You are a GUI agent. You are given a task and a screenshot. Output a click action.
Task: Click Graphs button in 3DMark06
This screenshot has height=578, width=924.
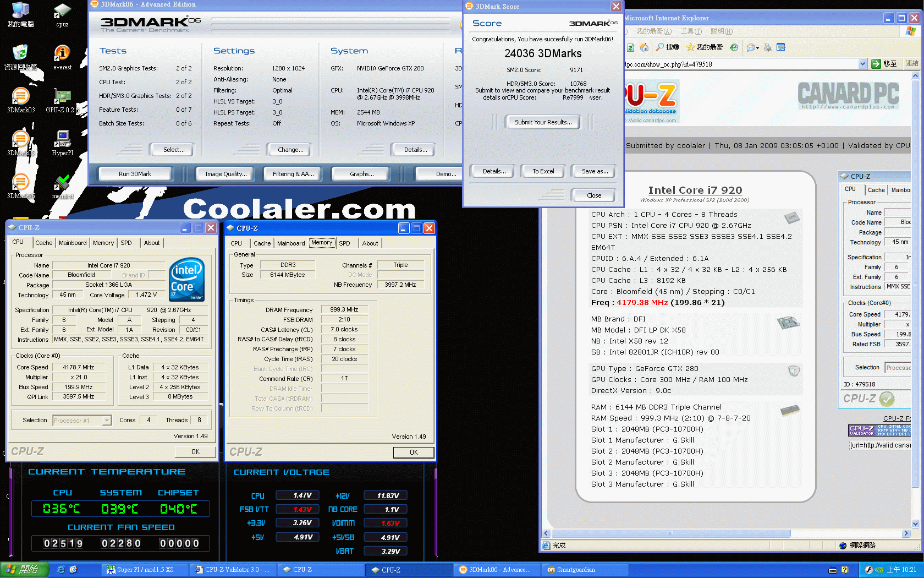tap(361, 174)
